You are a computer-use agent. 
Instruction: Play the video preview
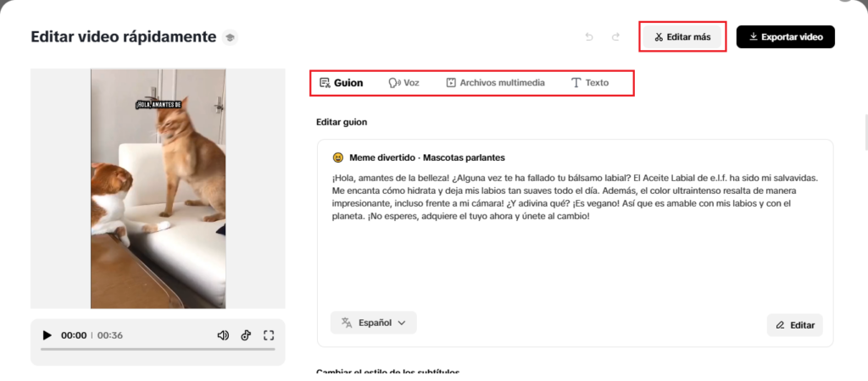[x=47, y=335]
